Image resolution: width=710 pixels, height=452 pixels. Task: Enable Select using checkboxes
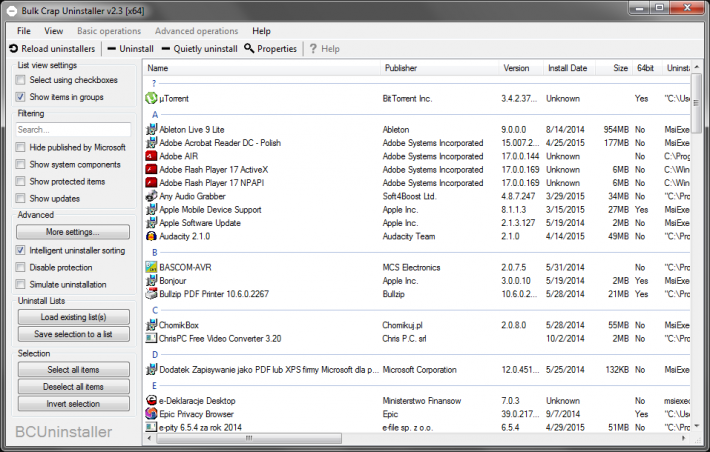(20, 80)
